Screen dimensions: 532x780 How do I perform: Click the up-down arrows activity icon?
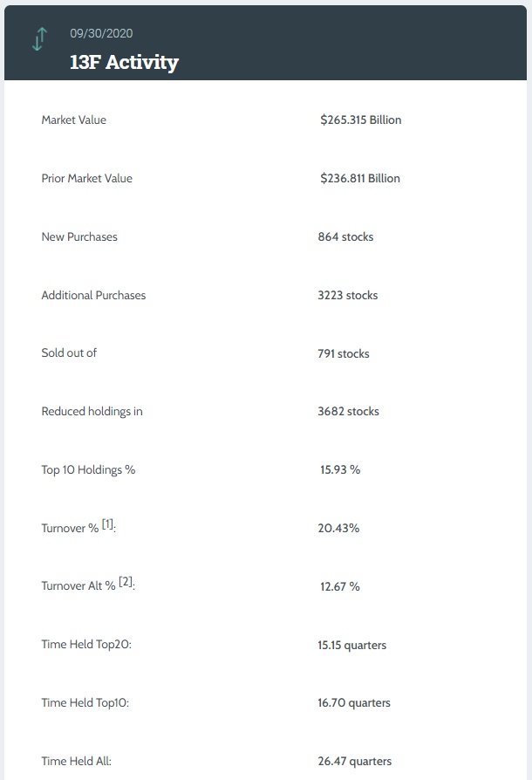pos(39,39)
